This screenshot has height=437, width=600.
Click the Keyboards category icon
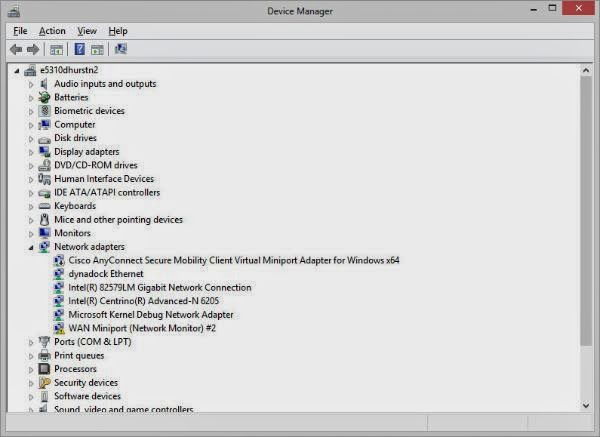click(x=44, y=206)
